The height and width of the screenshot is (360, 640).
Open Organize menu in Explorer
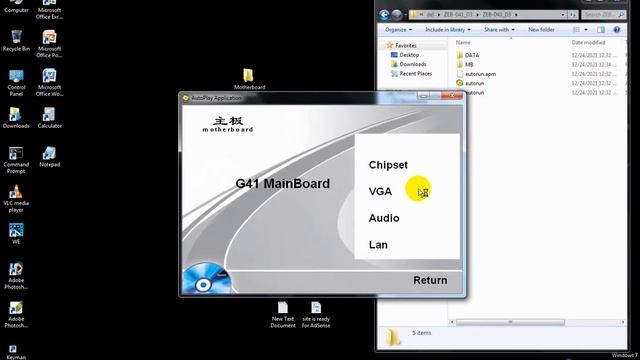398,30
